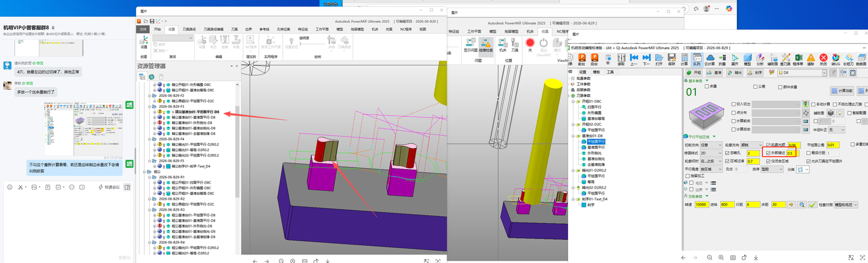Open the 仿真 ribbon tab in left PowerMill
The image size is (868, 263).
389,29
